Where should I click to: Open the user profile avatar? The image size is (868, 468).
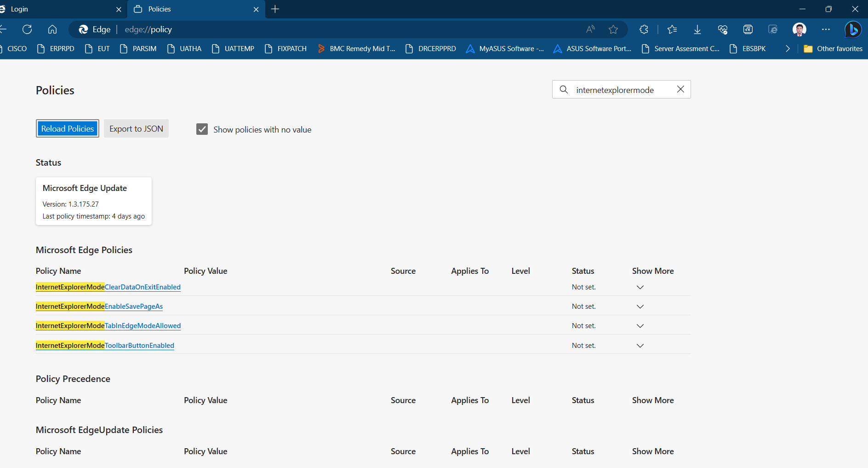point(799,29)
